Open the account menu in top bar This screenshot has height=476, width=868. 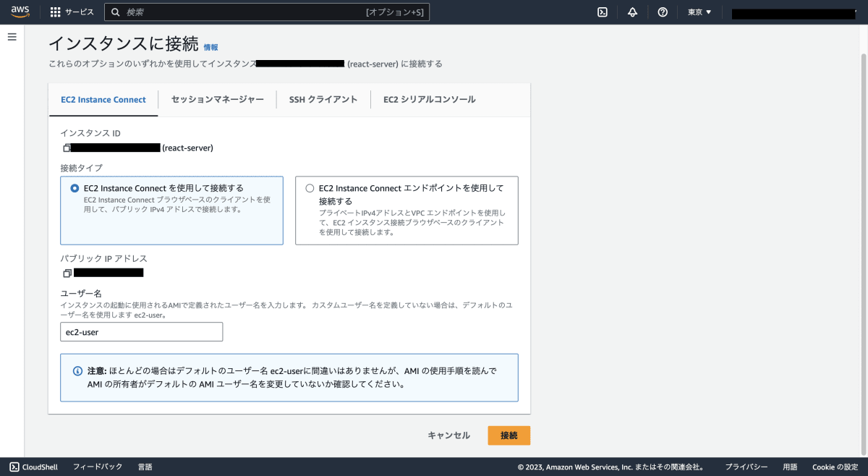click(793, 13)
